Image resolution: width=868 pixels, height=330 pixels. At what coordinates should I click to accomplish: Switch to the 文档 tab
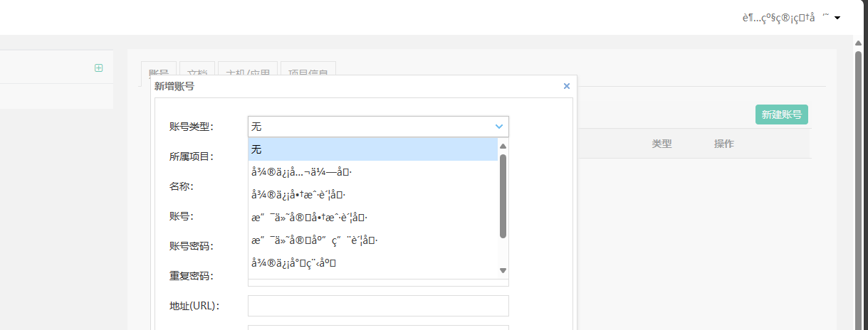point(197,73)
